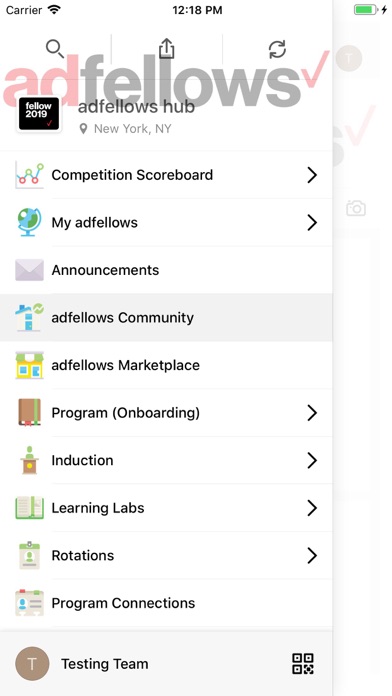
Task: Expand Competition Scoreboard chevron
Action: coord(312,175)
